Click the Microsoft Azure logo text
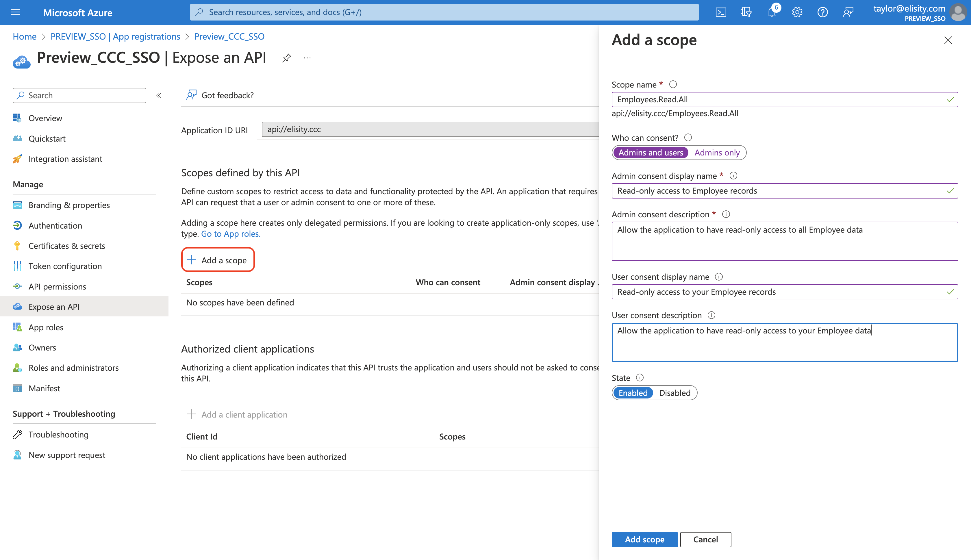 click(x=78, y=12)
